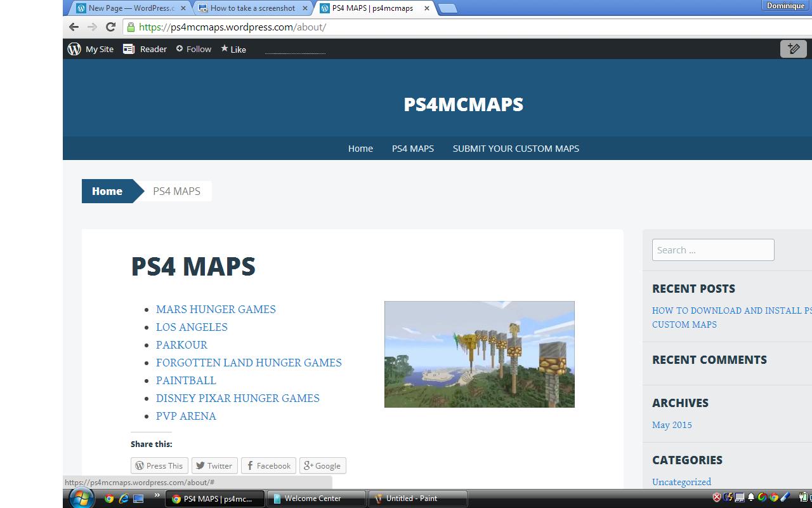The height and width of the screenshot is (508, 812).
Task: Launch Chrome from the quick launch bar
Action: [109, 498]
